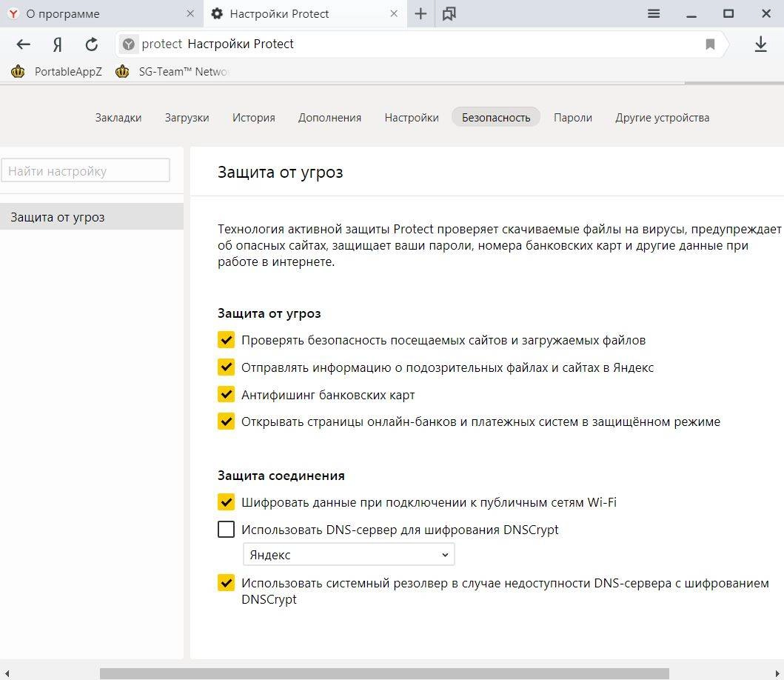Open the Другие устройства section
Image resolution: width=784 pixels, height=680 pixels.
(663, 118)
